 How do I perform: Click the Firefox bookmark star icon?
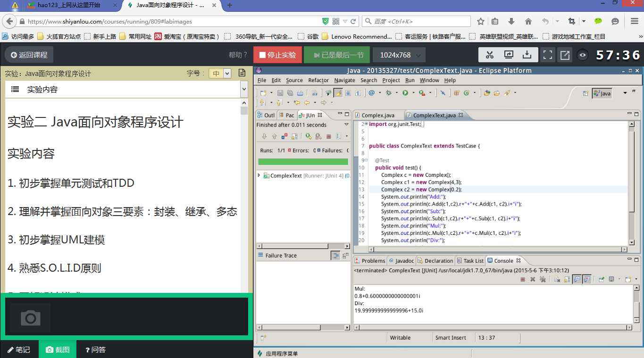(x=481, y=21)
